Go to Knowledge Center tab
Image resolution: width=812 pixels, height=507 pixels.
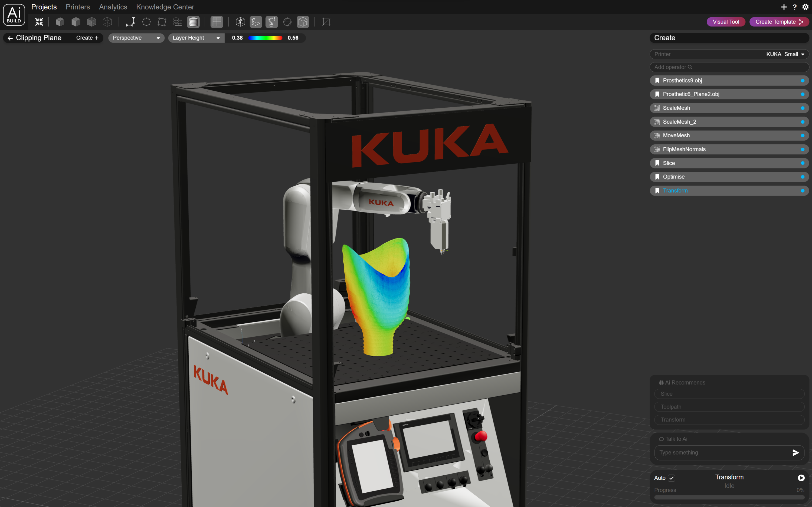pos(165,7)
